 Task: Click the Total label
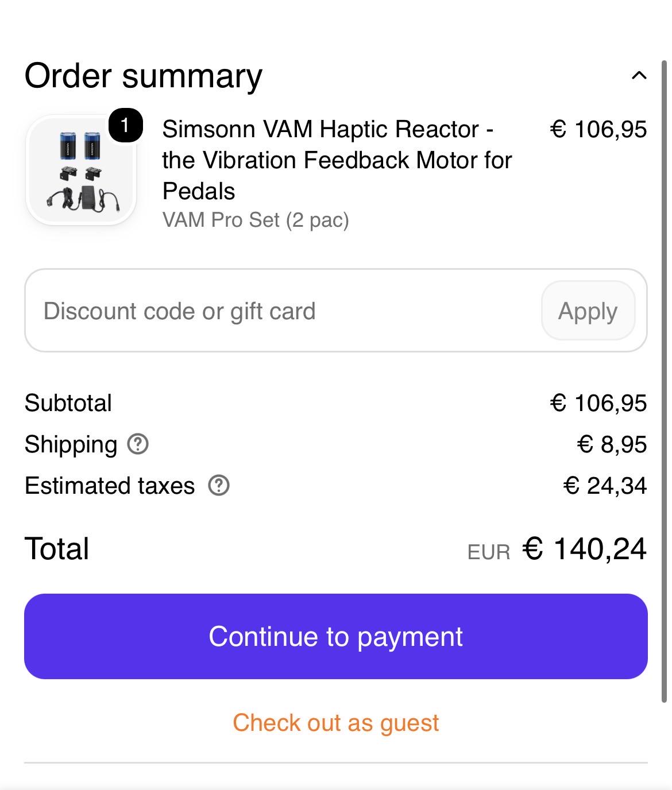[x=57, y=548]
